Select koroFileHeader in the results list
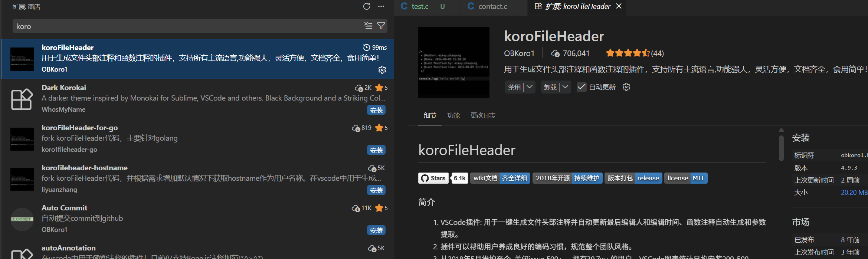The image size is (868, 259). tap(198, 59)
